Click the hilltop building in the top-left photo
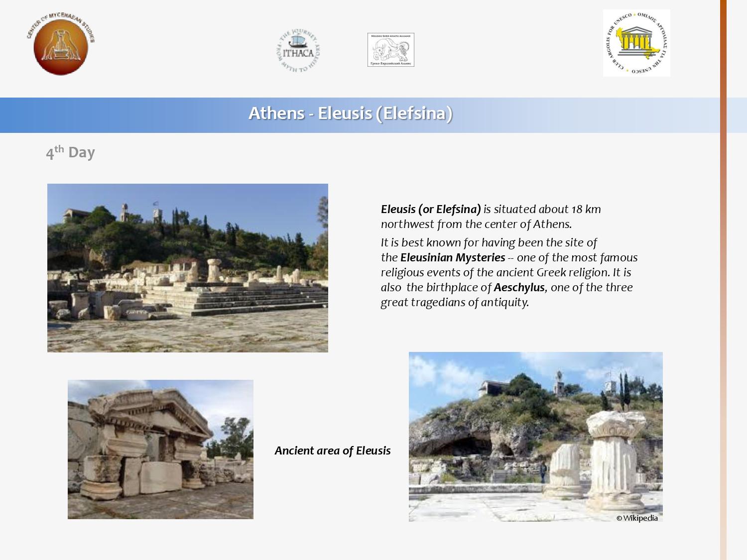 click(x=77, y=215)
